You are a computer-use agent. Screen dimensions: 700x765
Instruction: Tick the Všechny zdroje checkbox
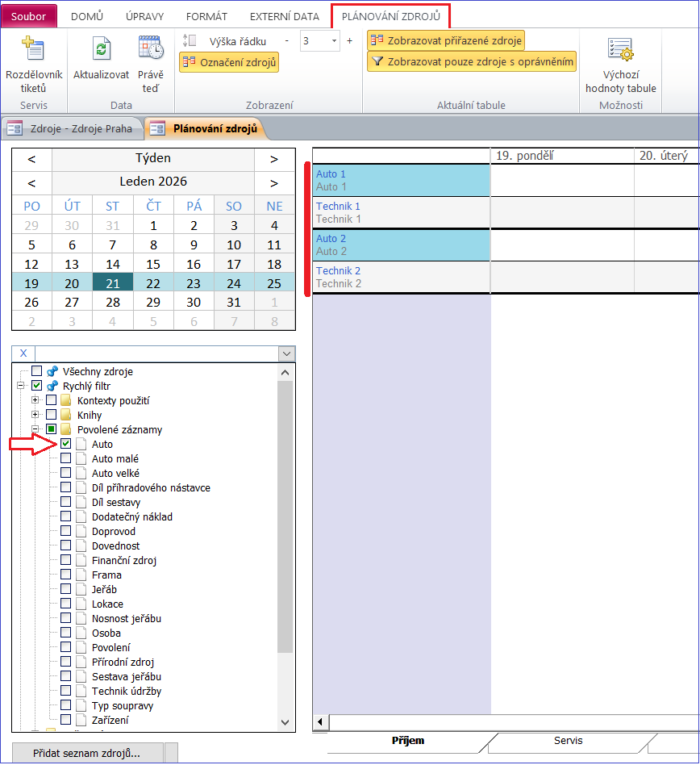(x=36, y=372)
